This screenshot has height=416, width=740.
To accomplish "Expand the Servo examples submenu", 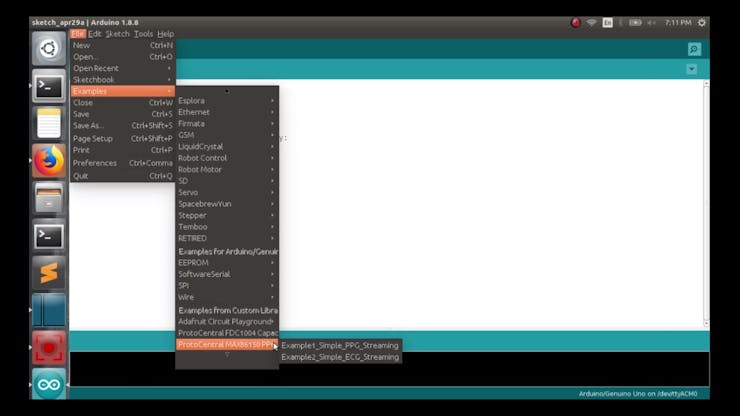I will pos(227,193).
